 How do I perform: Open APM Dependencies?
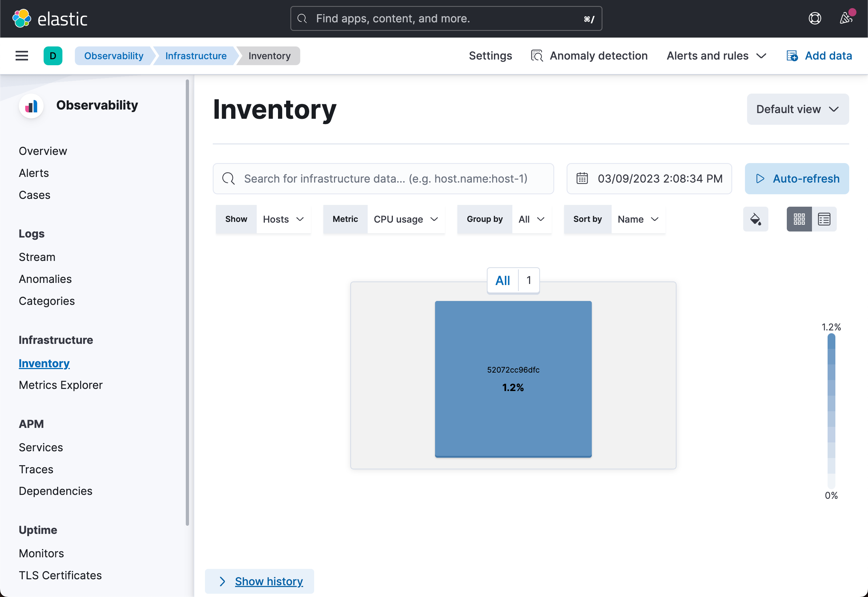[55, 491]
